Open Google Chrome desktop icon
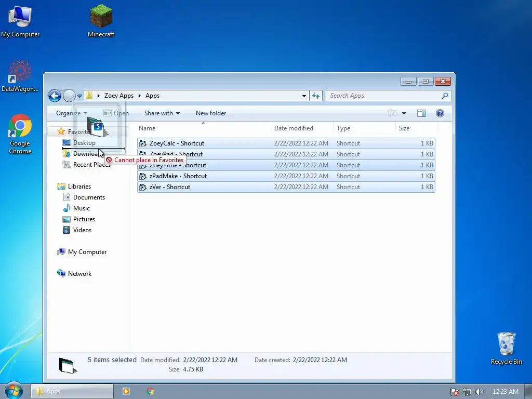This screenshot has width=532, height=399. [x=20, y=134]
